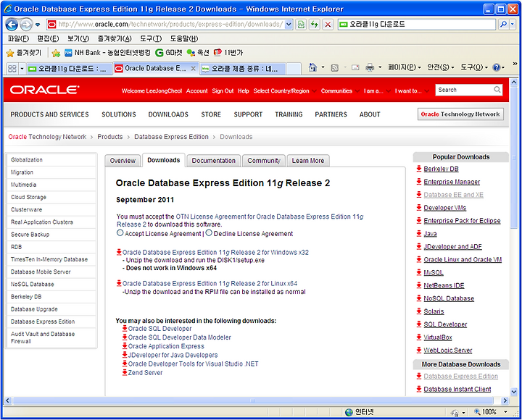The width and height of the screenshot is (522, 420).
Task: Click Database Express Edition in left sidebar
Action: coord(43,322)
